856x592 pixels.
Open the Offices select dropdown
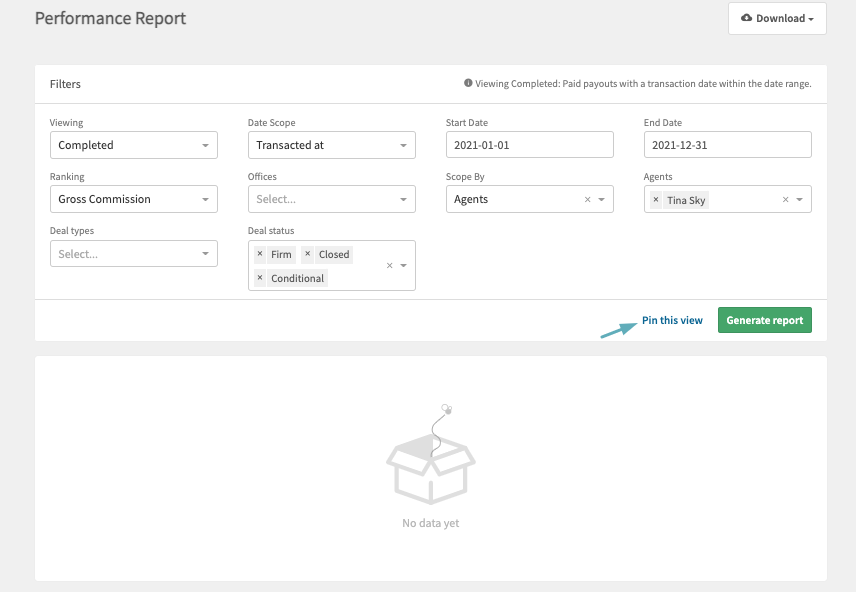pos(331,199)
